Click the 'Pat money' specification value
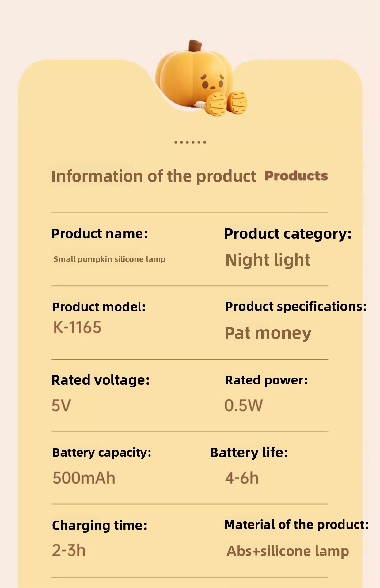This screenshot has width=380, height=588. 268,333
